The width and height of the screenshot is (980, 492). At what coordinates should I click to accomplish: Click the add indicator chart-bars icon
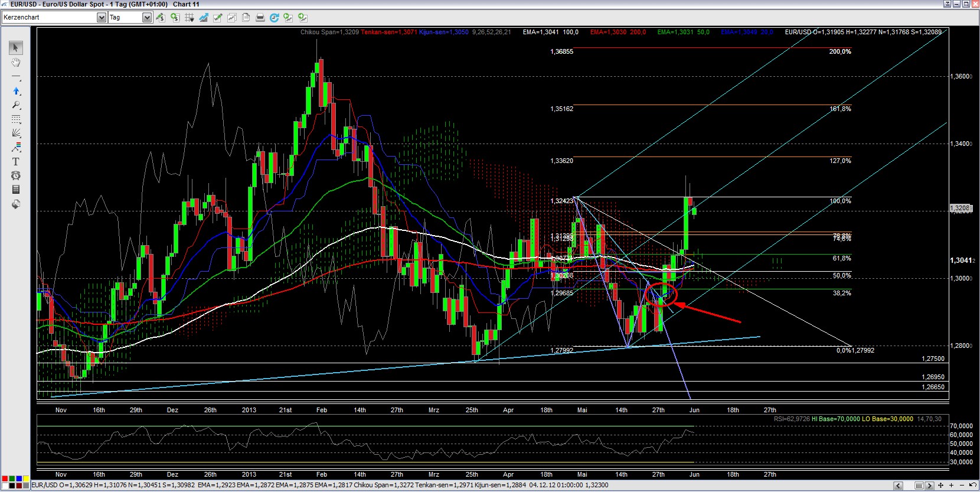click(204, 18)
